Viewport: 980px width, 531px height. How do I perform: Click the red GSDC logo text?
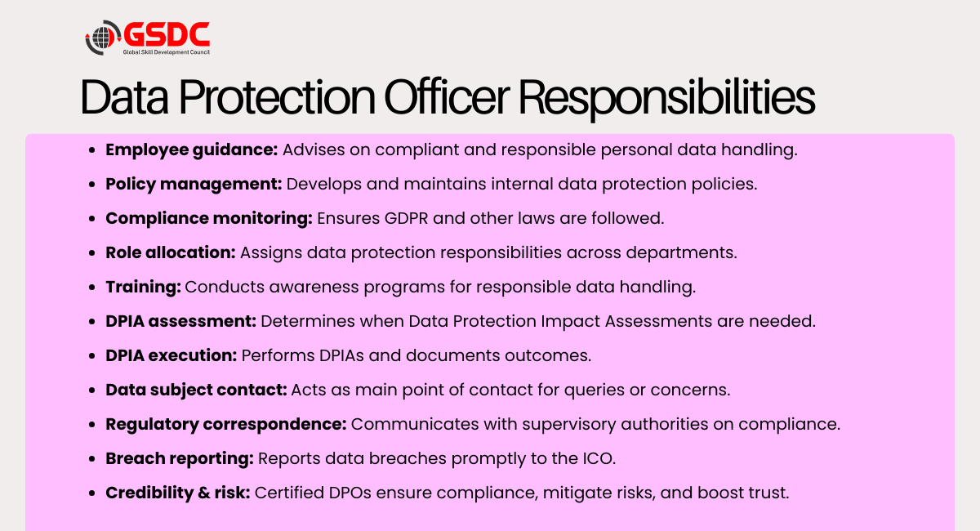[x=167, y=33]
